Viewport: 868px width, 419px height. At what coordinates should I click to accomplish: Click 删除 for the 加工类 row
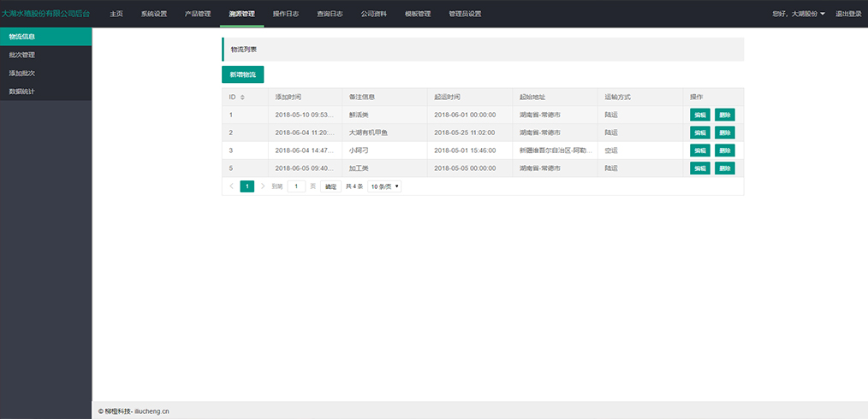pos(725,168)
